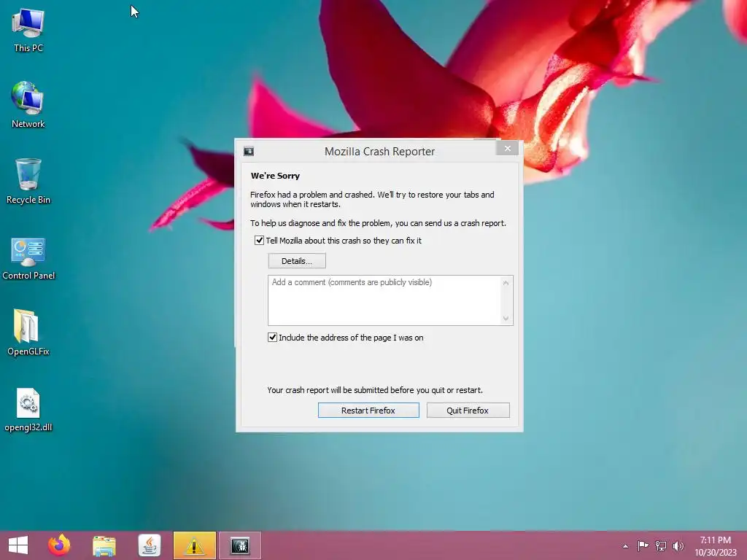Screen dimensions: 747x560
Task: Select the OpenGLFix folder icon
Action: 28,332
